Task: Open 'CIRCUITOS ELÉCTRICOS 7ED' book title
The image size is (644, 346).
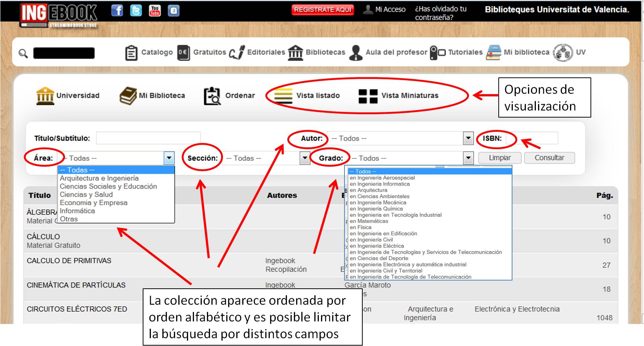Action: coord(77,309)
